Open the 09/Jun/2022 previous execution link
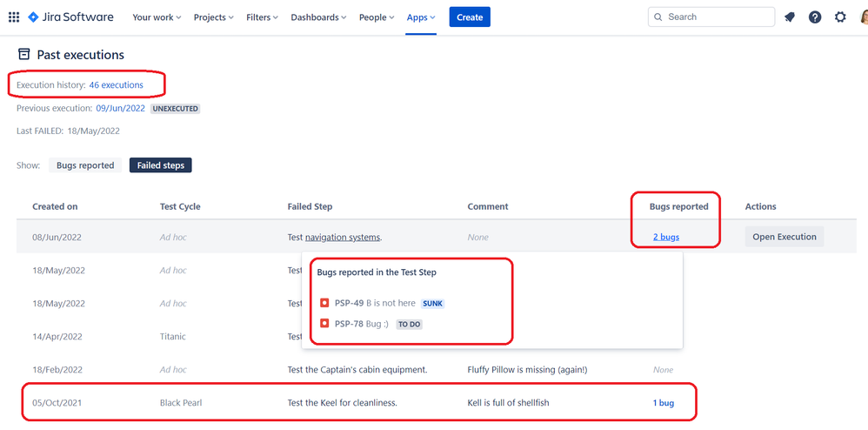 tap(121, 108)
